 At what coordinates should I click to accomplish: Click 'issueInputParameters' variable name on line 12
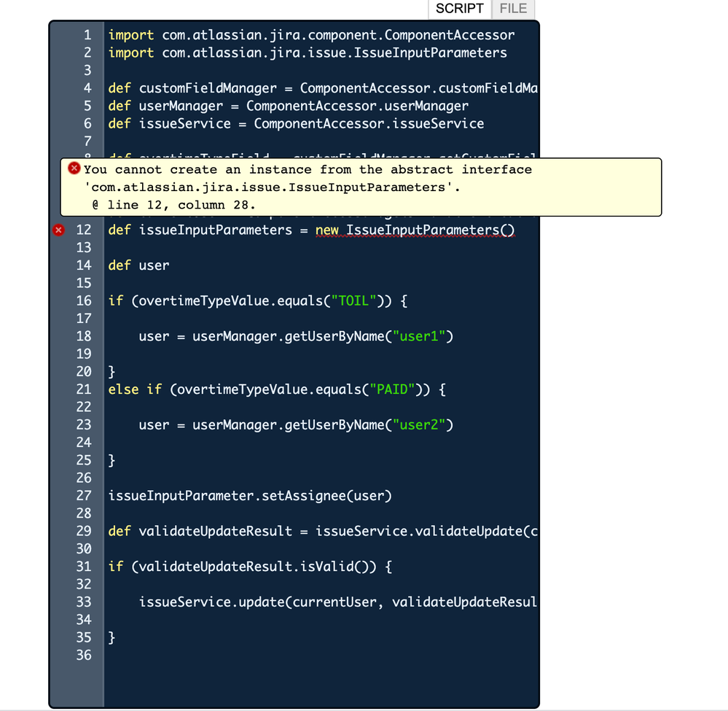(x=216, y=230)
